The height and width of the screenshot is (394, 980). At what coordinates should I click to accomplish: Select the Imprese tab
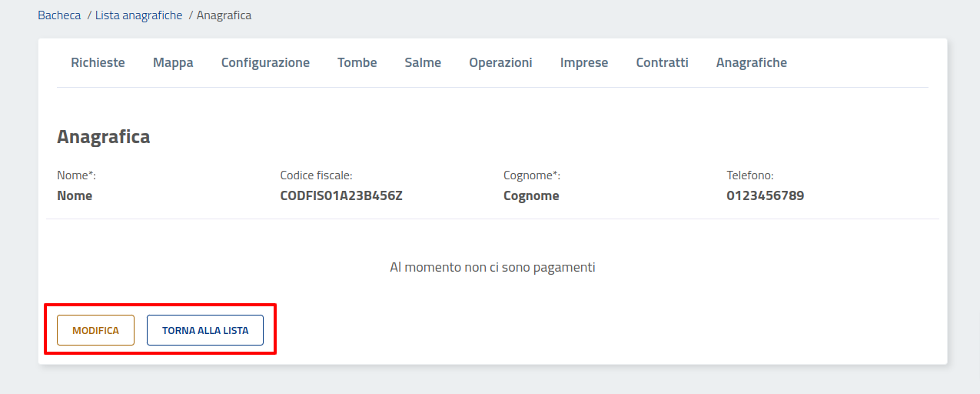point(583,63)
